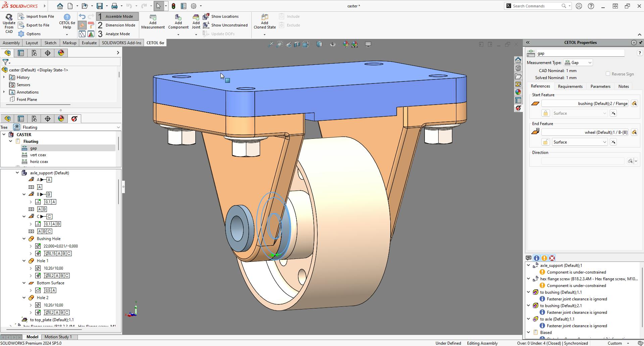Open the Motion Study 1 tab
Image resolution: width=644 pixels, height=346 pixels.
pyautogui.click(x=58, y=337)
